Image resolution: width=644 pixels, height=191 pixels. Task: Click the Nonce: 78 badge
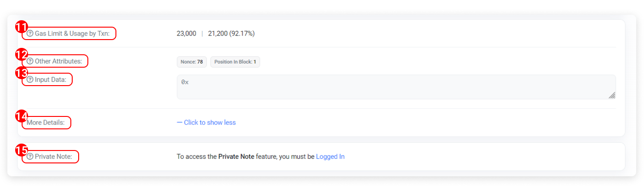192,62
